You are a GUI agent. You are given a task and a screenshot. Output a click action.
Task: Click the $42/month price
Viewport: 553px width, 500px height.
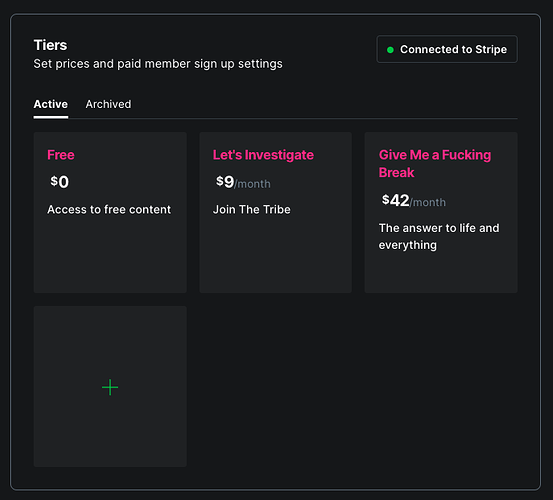pyautogui.click(x=414, y=201)
